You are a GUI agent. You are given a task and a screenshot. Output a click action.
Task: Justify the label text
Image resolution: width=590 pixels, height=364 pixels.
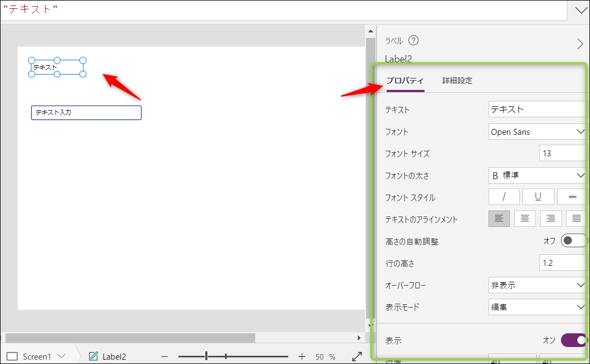click(x=576, y=219)
